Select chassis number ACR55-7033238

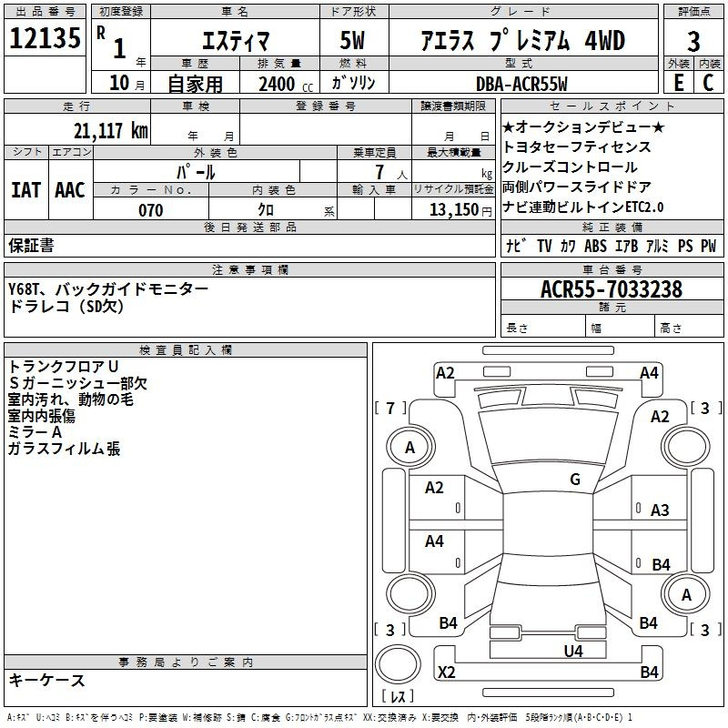pos(612,289)
